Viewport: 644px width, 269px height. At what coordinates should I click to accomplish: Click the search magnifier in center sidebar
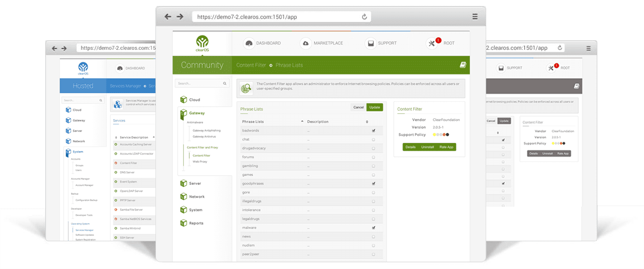[x=225, y=84]
